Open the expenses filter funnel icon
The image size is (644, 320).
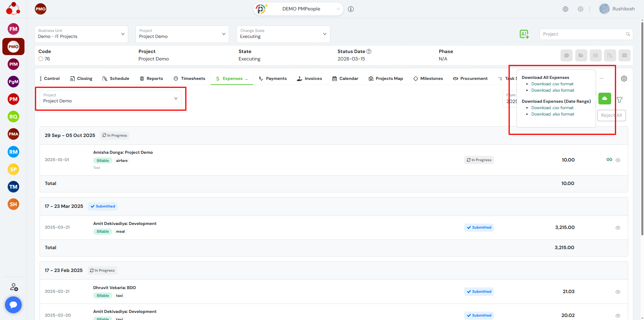pyautogui.click(x=620, y=100)
